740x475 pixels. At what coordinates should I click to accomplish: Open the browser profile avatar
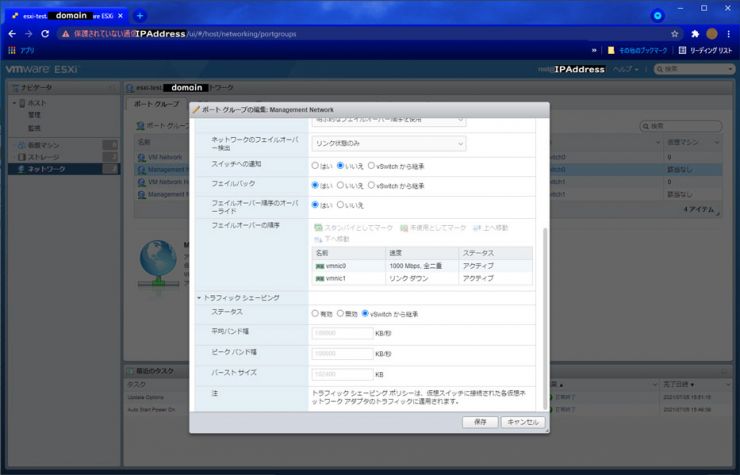click(x=712, y=34)
